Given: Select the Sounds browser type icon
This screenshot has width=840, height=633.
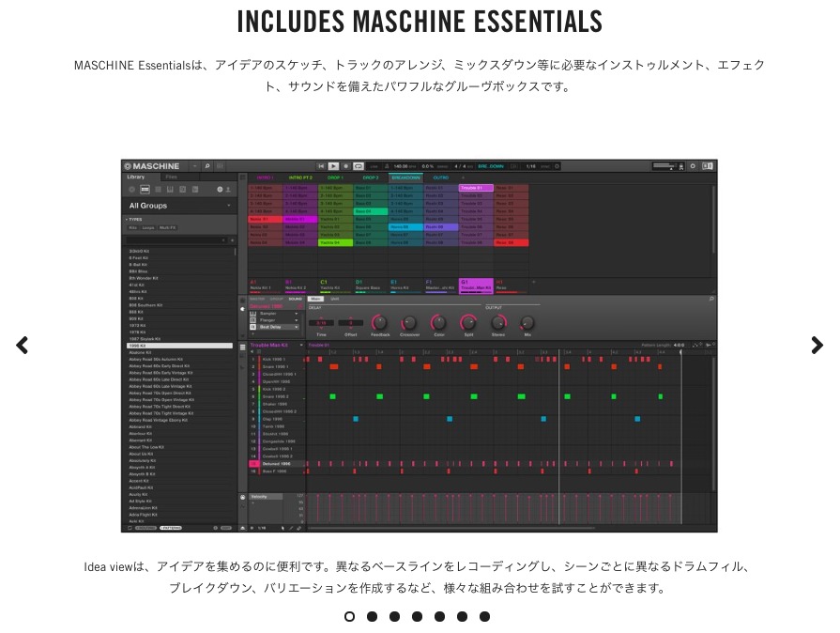Looking at the screenshot, I should tap(158, 189).
